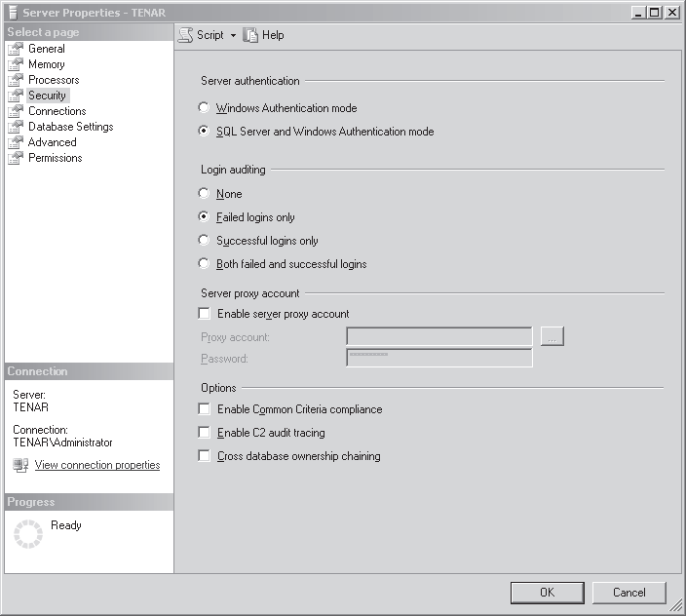Set login auditing to None

tap(204, 193)
